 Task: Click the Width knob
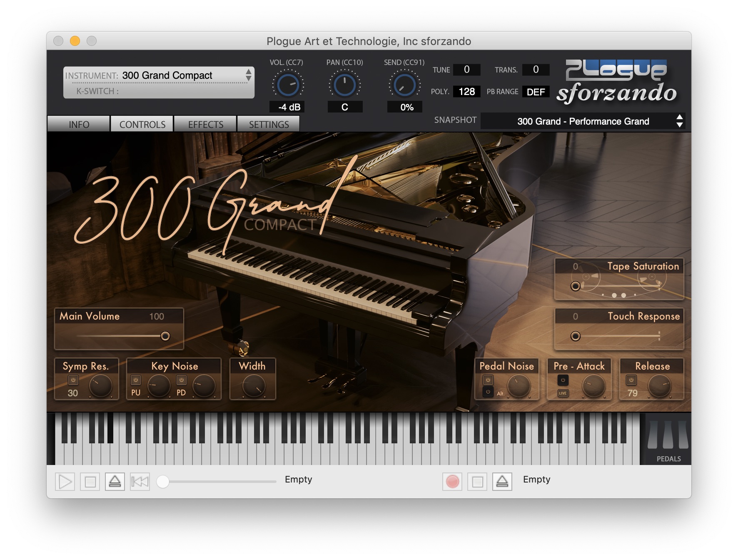(254, 386)
